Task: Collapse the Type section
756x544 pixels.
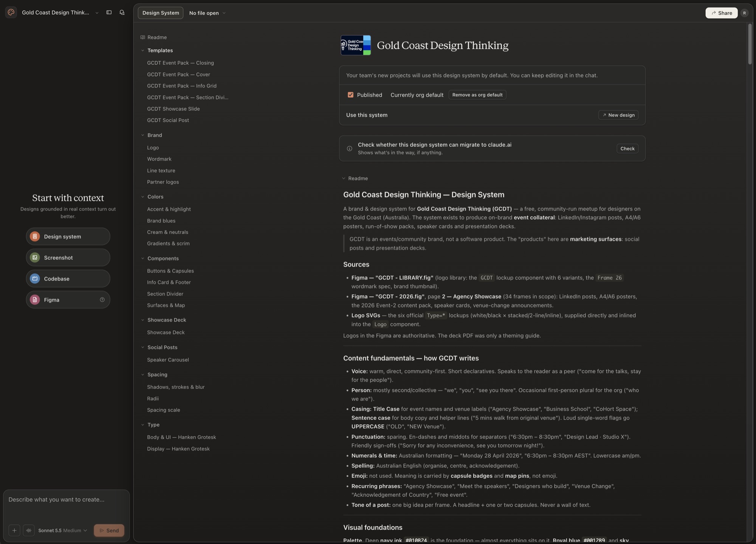Action: pyautogui.click(x=143, y=425)
